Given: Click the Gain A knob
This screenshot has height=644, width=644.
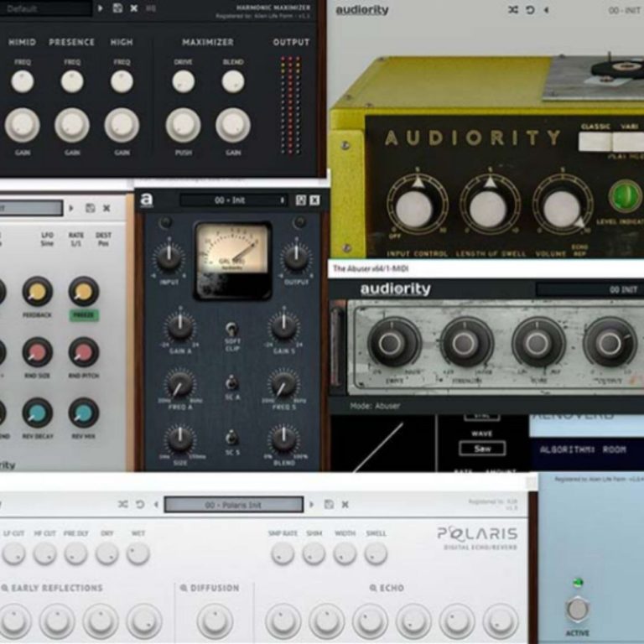Looking at the screenshot, I should [180, 326].
